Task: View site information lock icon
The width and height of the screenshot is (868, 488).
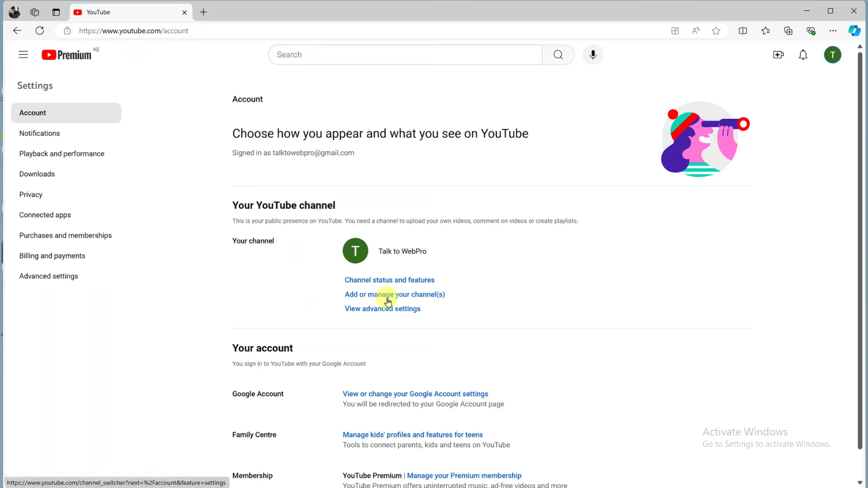Action: click(x=67, y=31)
